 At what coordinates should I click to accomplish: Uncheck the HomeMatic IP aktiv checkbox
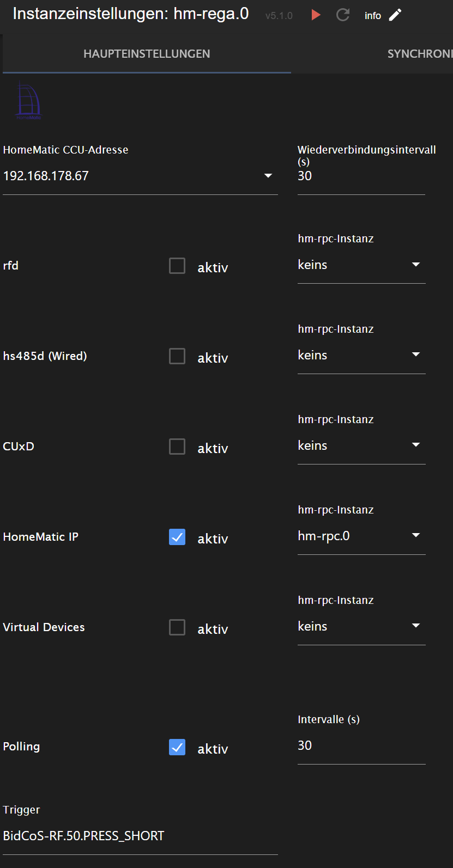click(177, 537)
